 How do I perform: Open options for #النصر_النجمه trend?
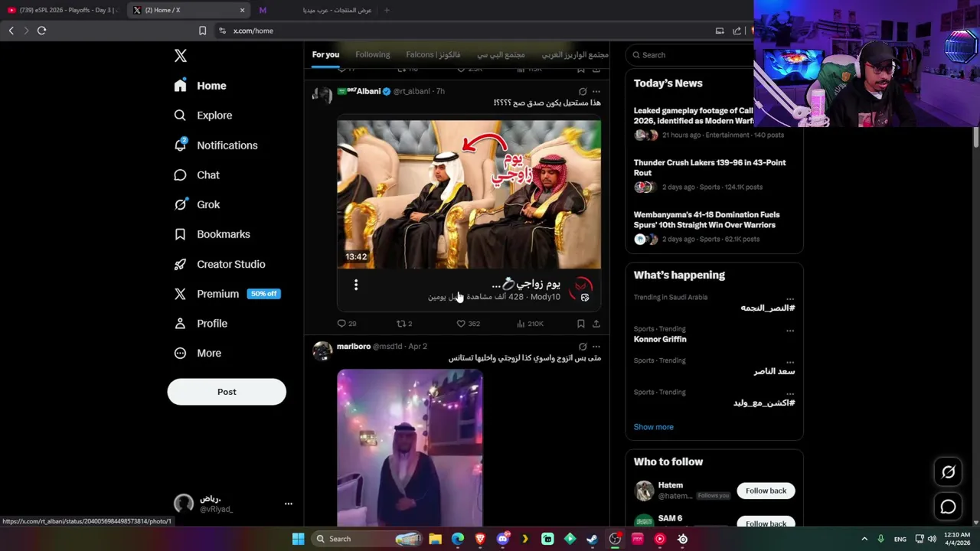point(790,299)
